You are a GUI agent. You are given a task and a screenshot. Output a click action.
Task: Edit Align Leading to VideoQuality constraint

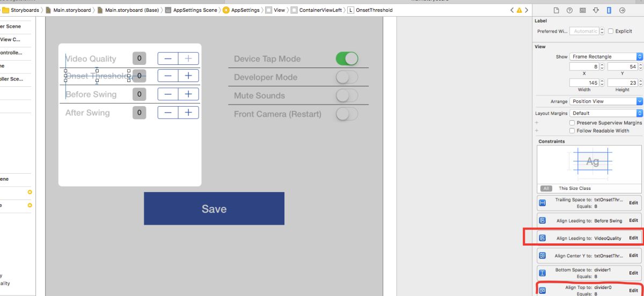(633, 238)
